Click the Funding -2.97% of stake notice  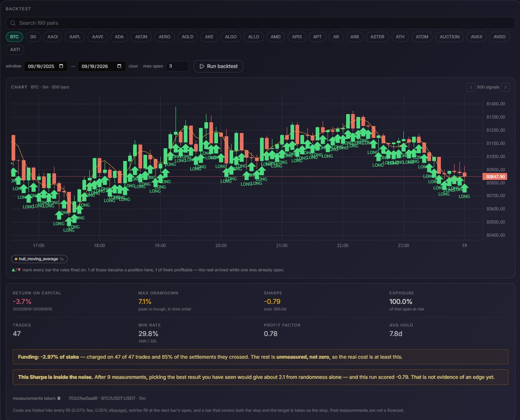pyautogui.click(x=260, y=357)
